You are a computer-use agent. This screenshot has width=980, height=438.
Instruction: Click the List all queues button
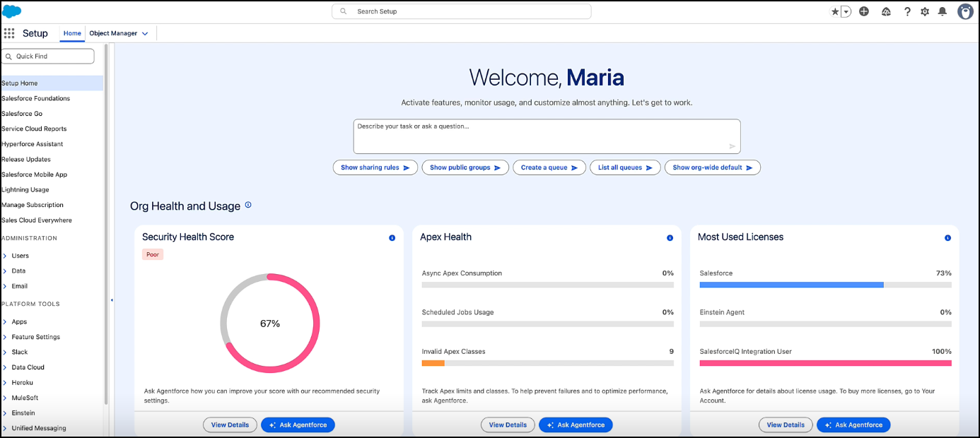tap(625, 167)
